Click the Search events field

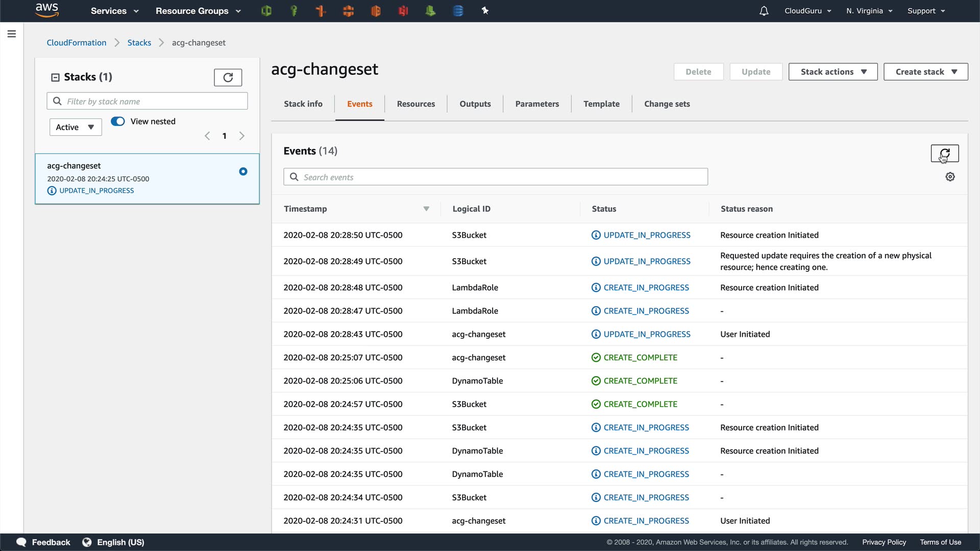[495, 177]
